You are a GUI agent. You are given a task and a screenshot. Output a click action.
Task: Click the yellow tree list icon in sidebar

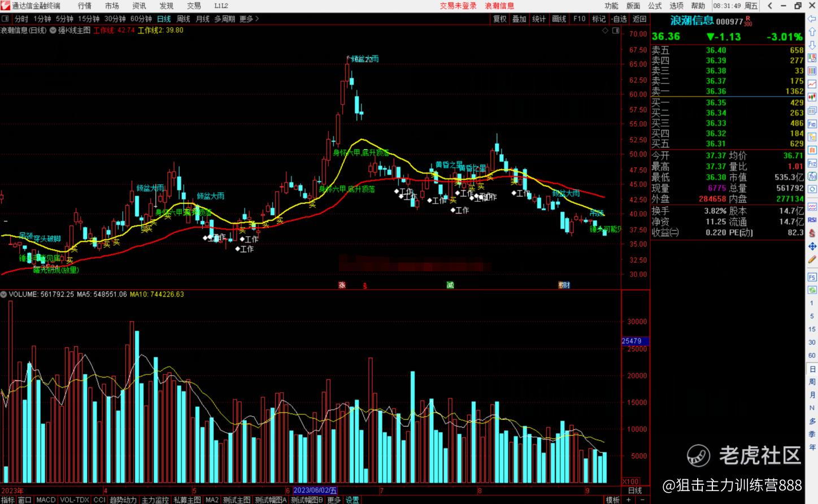pos(812,137)
